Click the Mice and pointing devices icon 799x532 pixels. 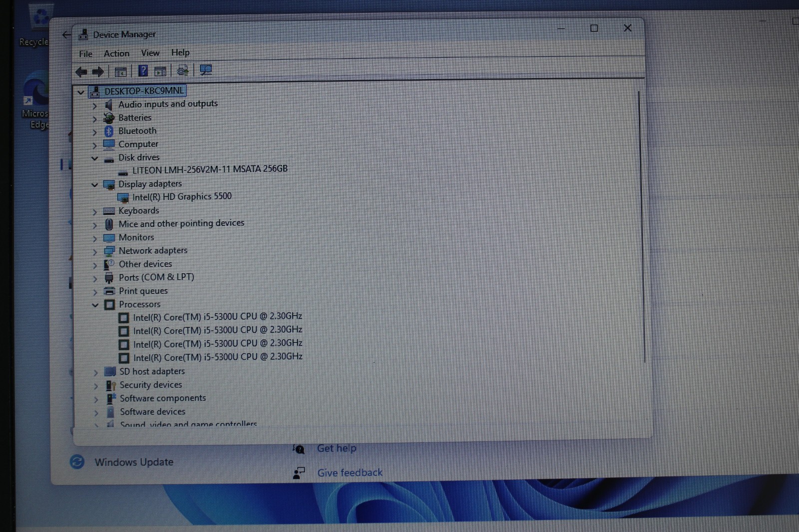(x=109, y=225)
